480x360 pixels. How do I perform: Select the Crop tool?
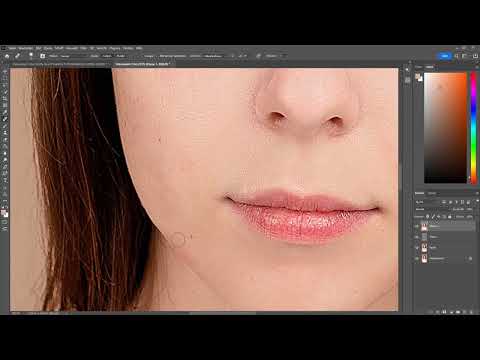point(5,98)
